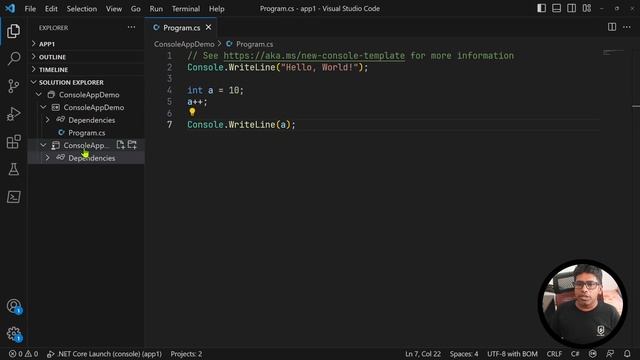The height and width of the screenshot is (360, 640).
Task: Click Spaces: 4 indentation setting
Action: [464, 354]
